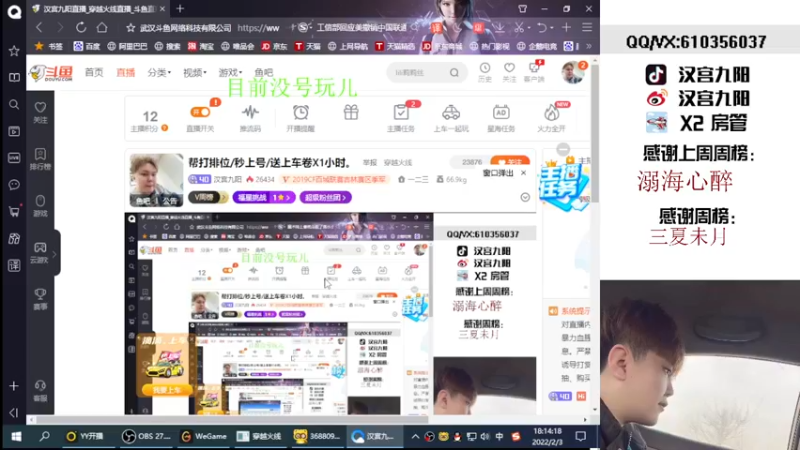800x450 pixels.
Task: Open the 天猫 bookmark
Action: (x=308, y=46)
